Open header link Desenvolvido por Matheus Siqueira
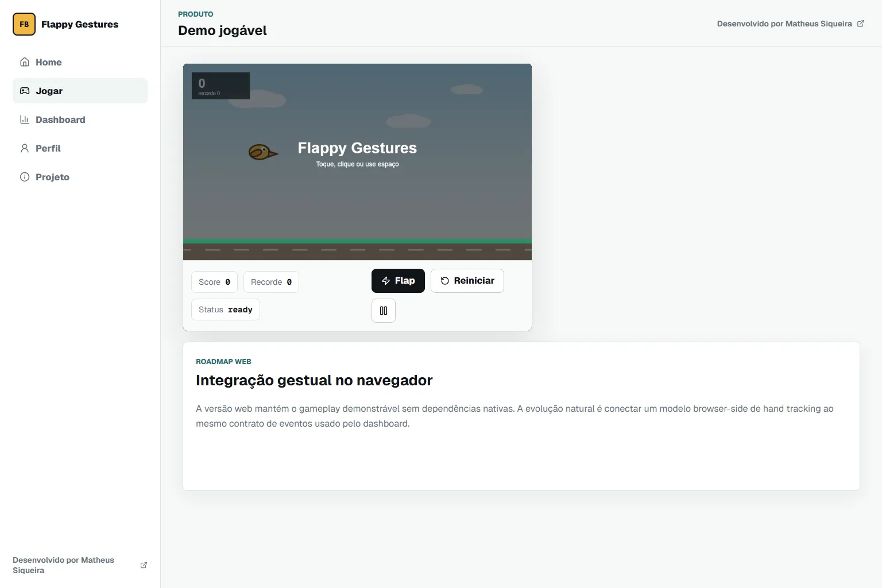This screenshot has height=588, width=882. [791, 24]
